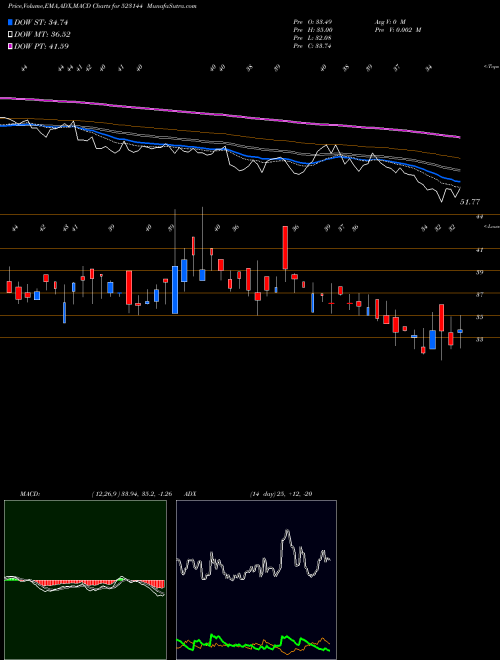The width and height of the screenshot is (500, 660).
Task: Click the 'Pre C: 33.74' close value
Action: pyautogui.click(x=312, y=46)
